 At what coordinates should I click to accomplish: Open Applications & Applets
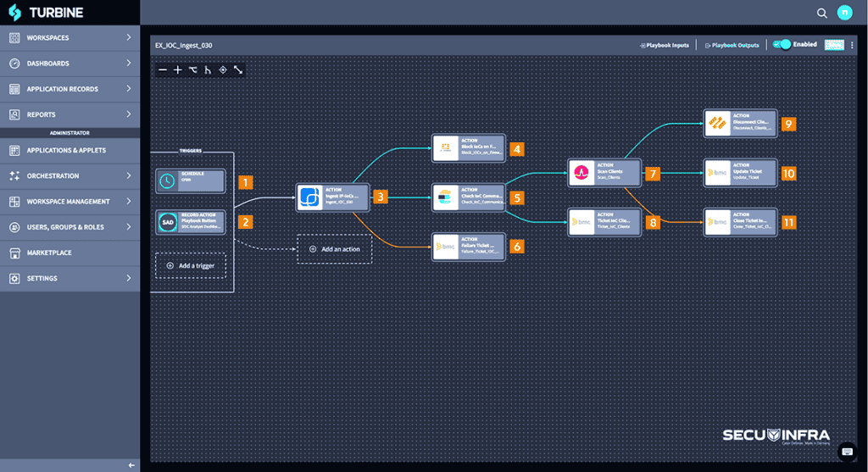click(70, 150)
